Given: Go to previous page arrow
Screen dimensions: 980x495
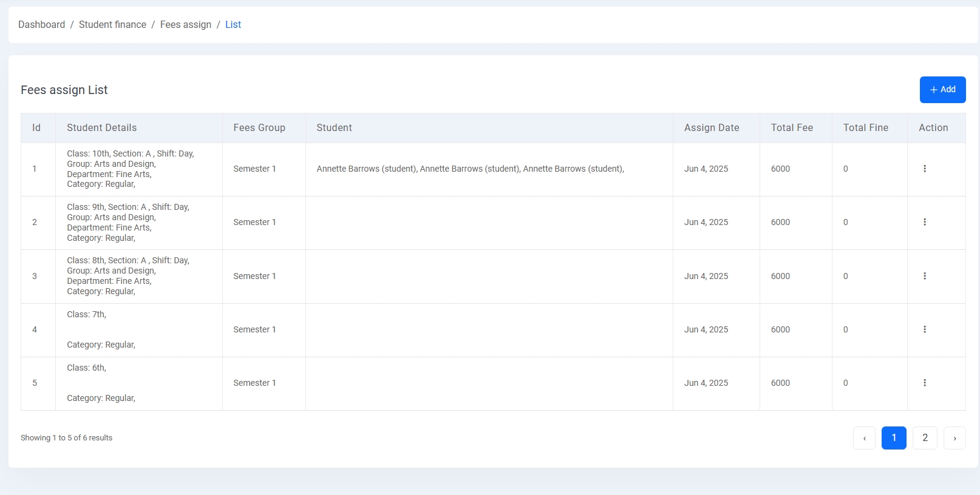Looking at the screenshot, I should [x=864, y=438].
